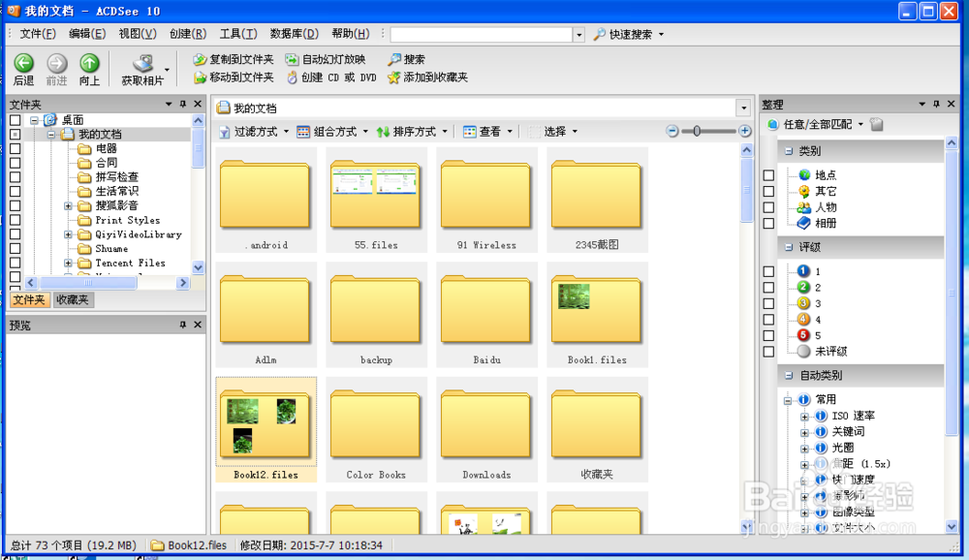Open Select (选择) dropdown
Image resolution: width=969 pixels, height=560 pixels.
[x=553, y=131]
